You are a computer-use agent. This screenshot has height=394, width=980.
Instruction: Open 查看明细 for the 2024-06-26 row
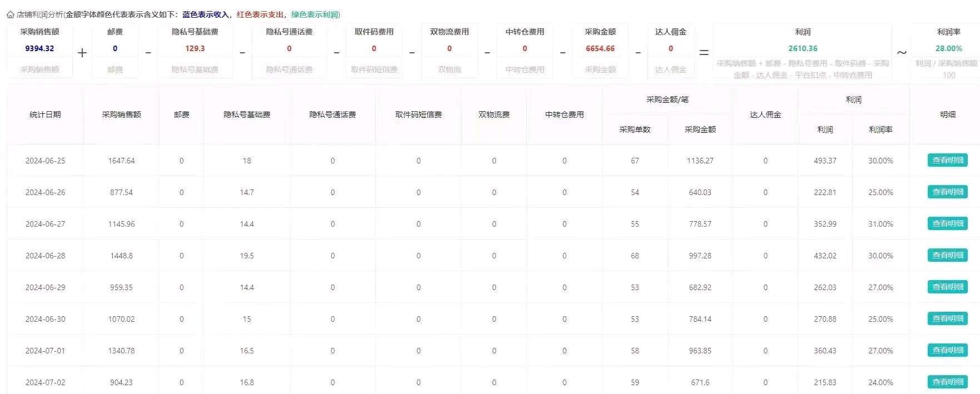click(947, 192)
